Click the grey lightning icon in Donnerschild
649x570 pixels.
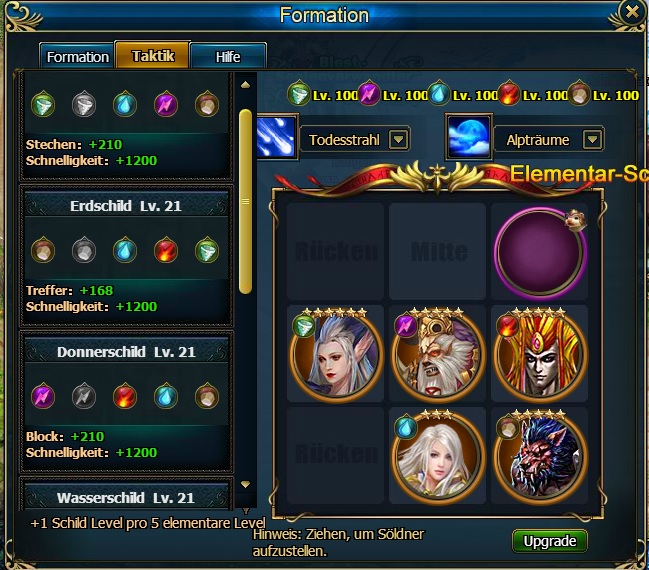click(84, 396)
